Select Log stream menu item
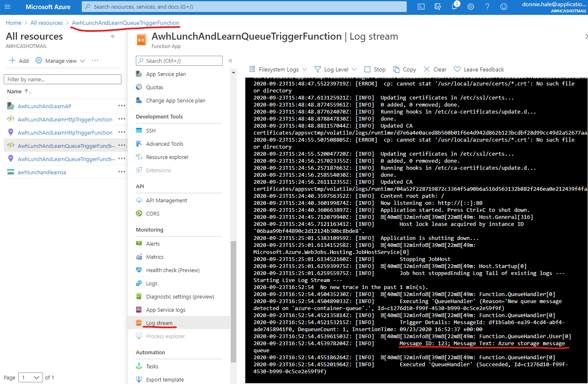This screenshot has width=588, height=384. coord(179,323)
